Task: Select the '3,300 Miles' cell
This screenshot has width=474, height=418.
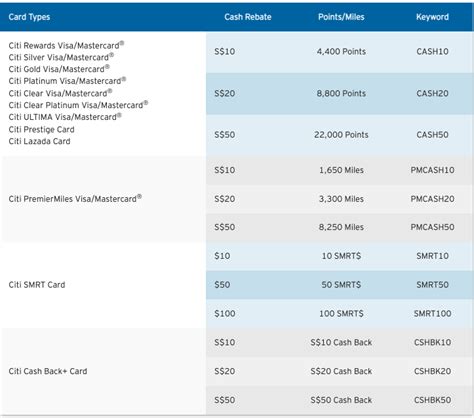Action: click(341, 199)
